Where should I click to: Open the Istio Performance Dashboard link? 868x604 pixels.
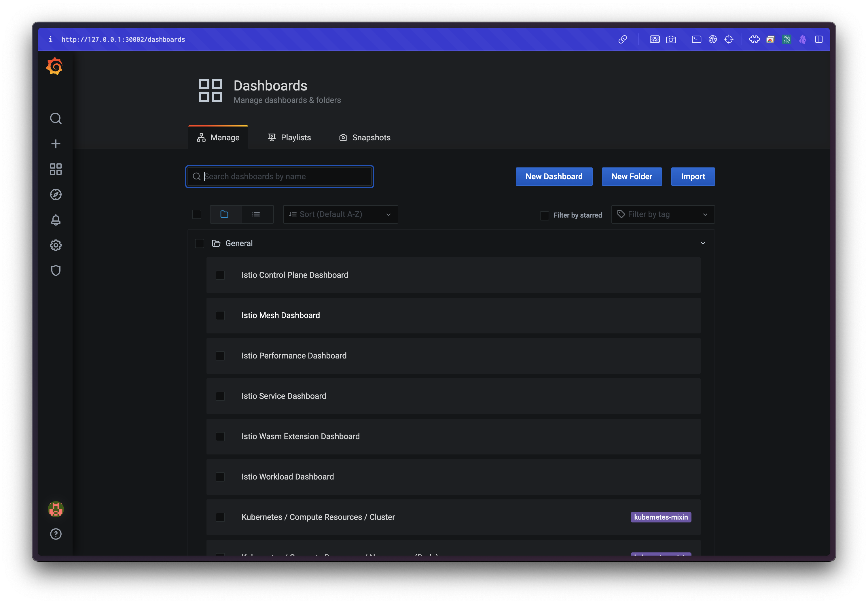pos(294,356)
